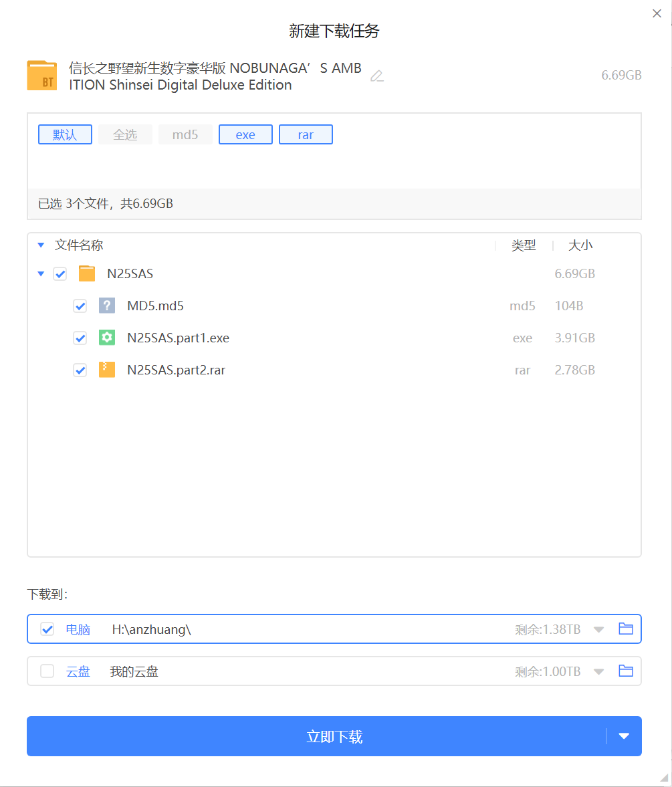Click the 云盘 label link
672x787 pixels.
[x=78, y=671]
